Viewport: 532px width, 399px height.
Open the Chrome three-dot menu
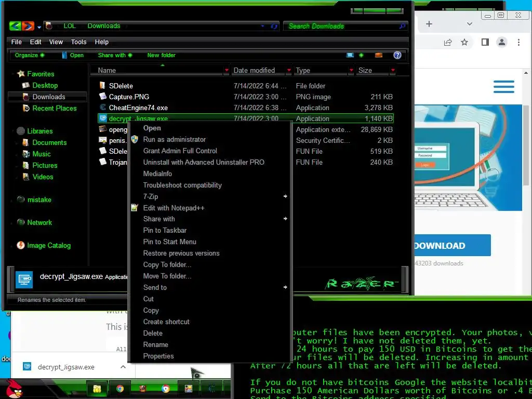point(518,42)
